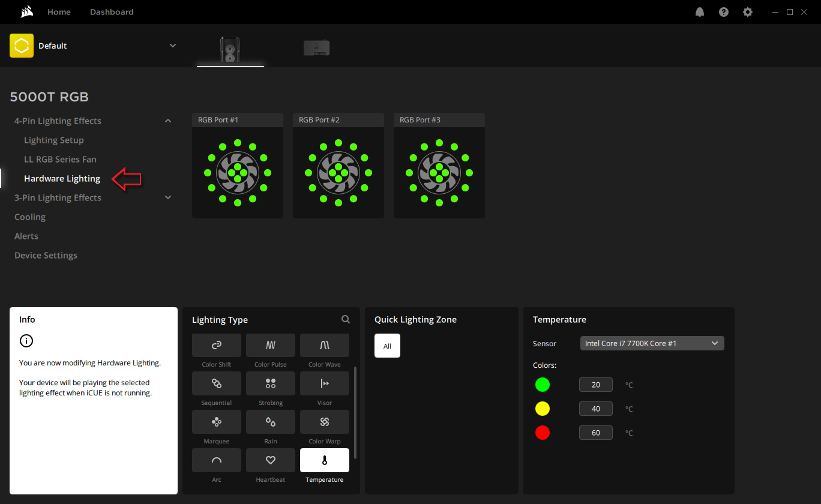This screenshot has width=821, height=504.
Task: Select the second device thumbnail in the header
Action: point(316,48)
